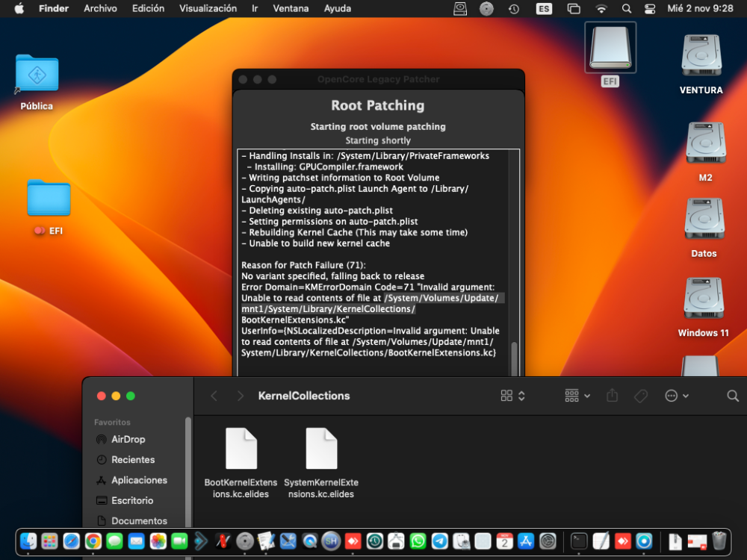Click the 'Reason for Patch Failure (71):' line
This screenshot has height=560, width=747.
click(x=303, y=265)
